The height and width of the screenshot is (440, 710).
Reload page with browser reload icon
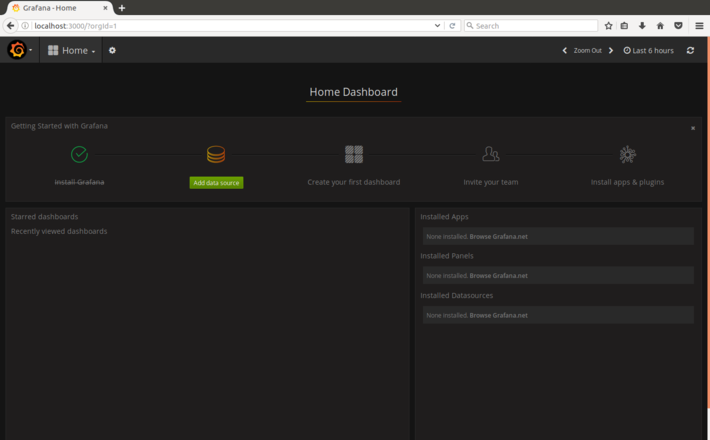tap(452, 26)
